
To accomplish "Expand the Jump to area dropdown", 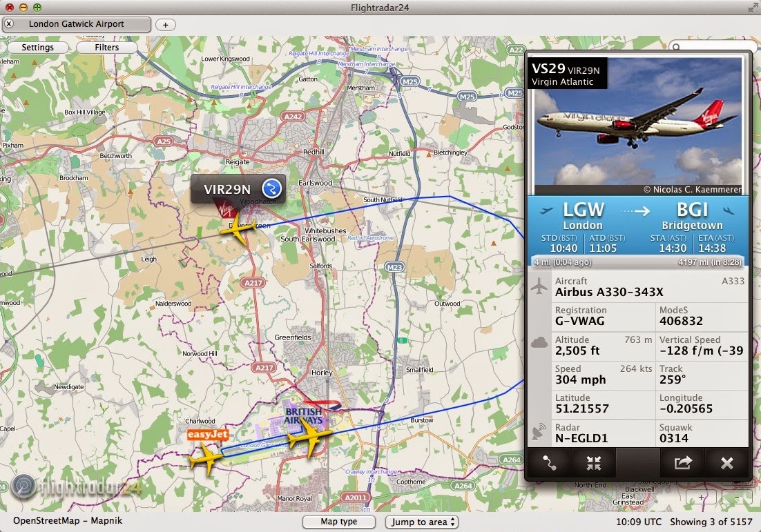I will click(x=421, y=522).
